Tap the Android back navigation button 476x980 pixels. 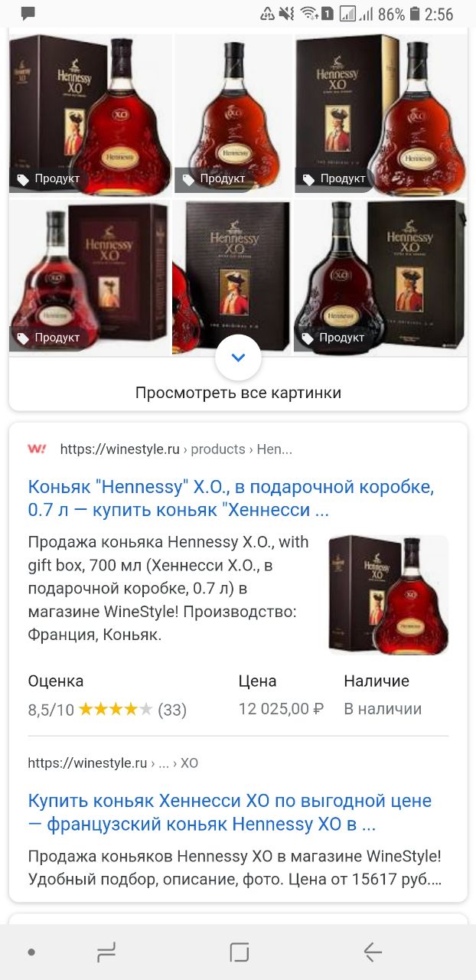click(373, 952)
